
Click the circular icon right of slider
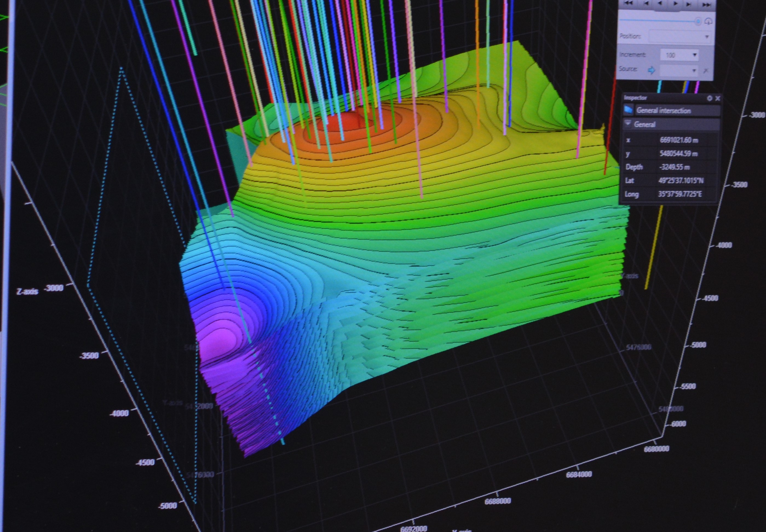tap(708, 22)
